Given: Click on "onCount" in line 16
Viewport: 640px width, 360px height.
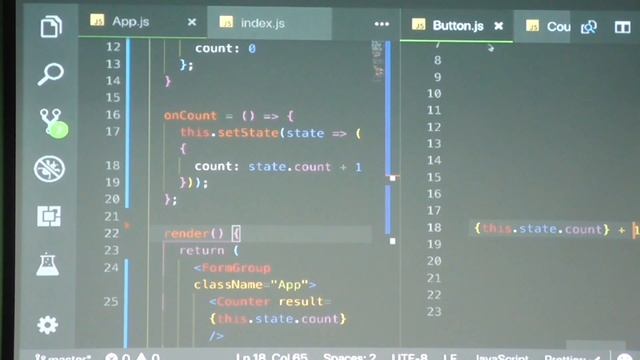Looking at the screenshot, I should tap(190, 116).
